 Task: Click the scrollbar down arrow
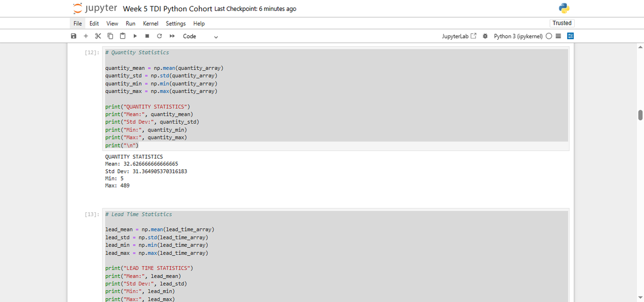click(x=640, y=298)
